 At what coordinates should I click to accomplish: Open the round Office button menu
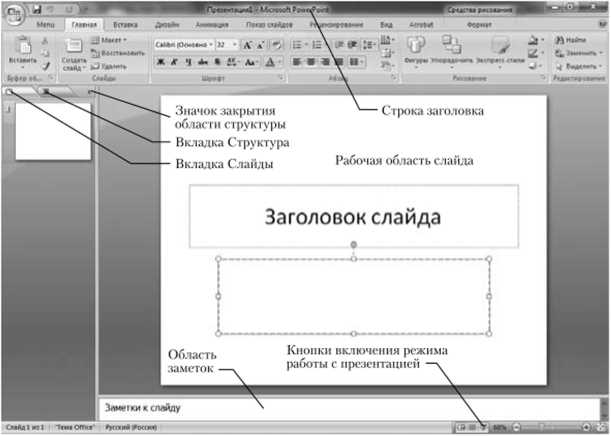click(14, 13)
